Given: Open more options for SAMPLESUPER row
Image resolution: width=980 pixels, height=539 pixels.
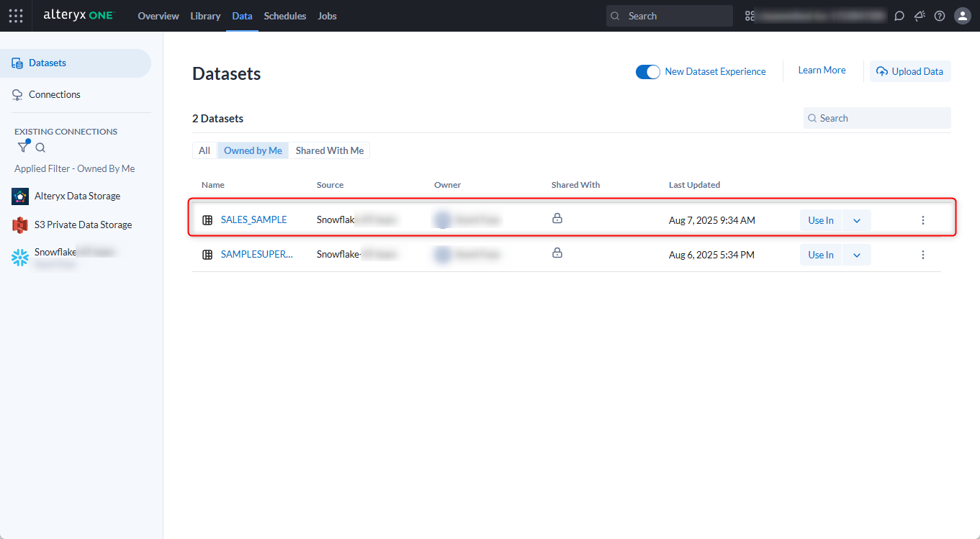Looking at the screenshot, I should pos(923,255).
